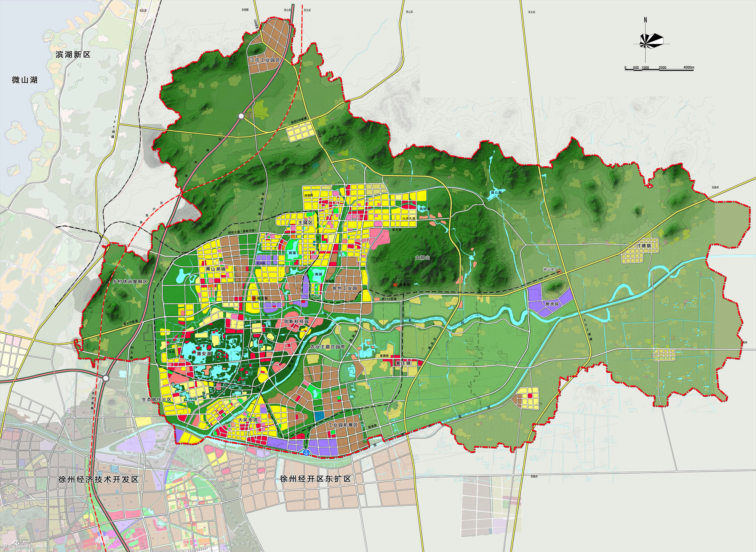756x552 pixels.
Task: Click the northern highway interchange circle
Action: 241,116
